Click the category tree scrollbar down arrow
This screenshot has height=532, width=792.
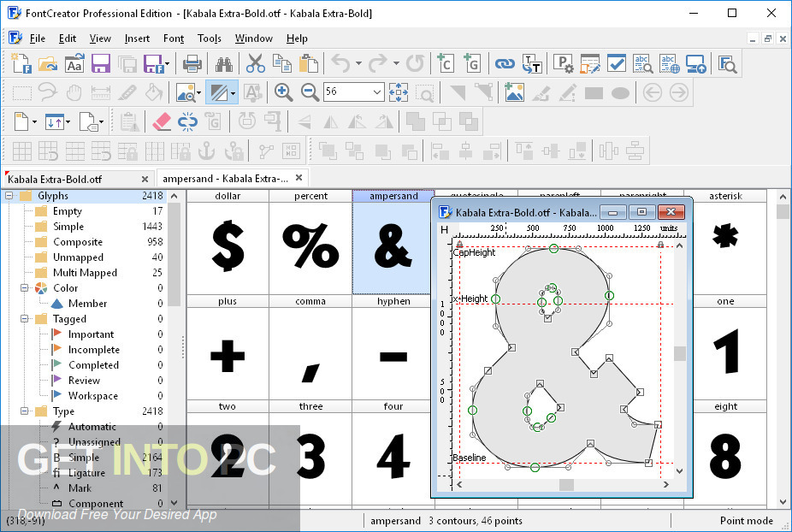coord(174,503)
